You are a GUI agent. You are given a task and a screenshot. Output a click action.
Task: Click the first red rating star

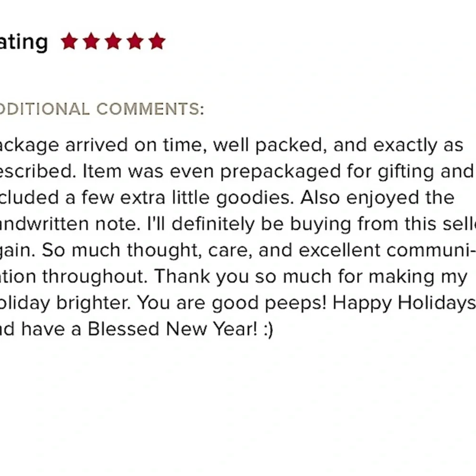(x=69, y=41)
